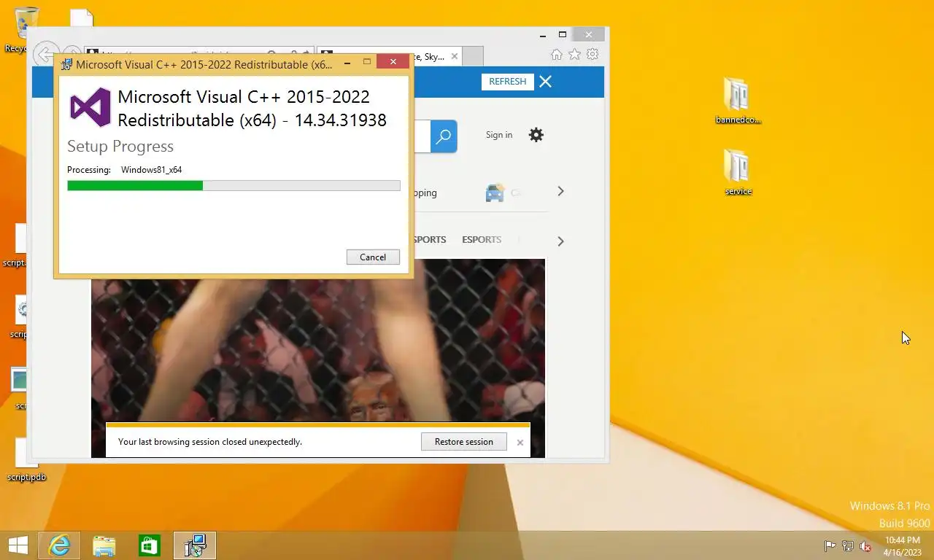The image size is (934, 560).
Task: Click the green setup progress bar
Action: click(x=233, y=186)
